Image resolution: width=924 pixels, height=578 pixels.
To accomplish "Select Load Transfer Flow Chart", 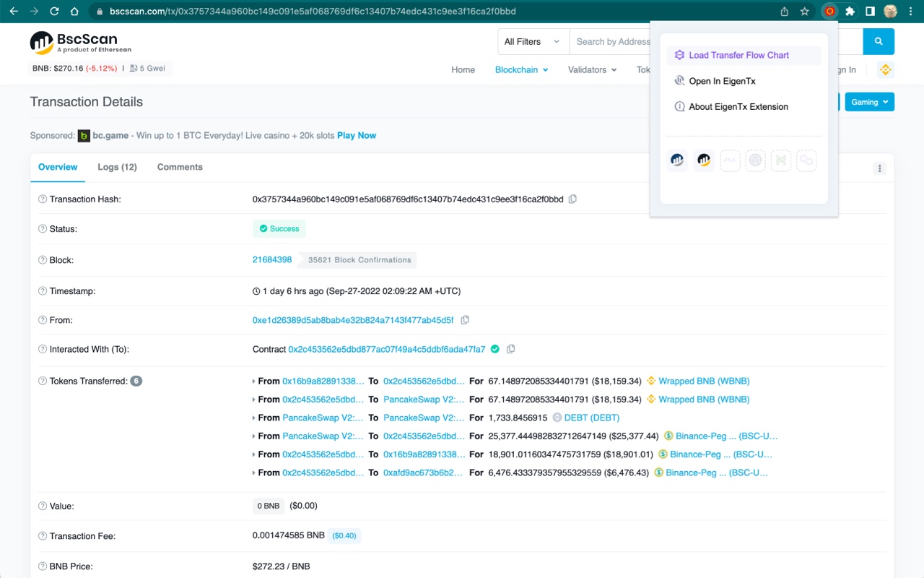I will [738, 56].
